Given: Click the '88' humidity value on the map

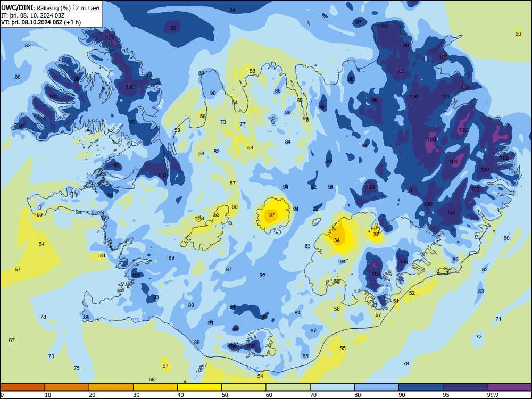Looking at the screenshot, I should point(278,90).
